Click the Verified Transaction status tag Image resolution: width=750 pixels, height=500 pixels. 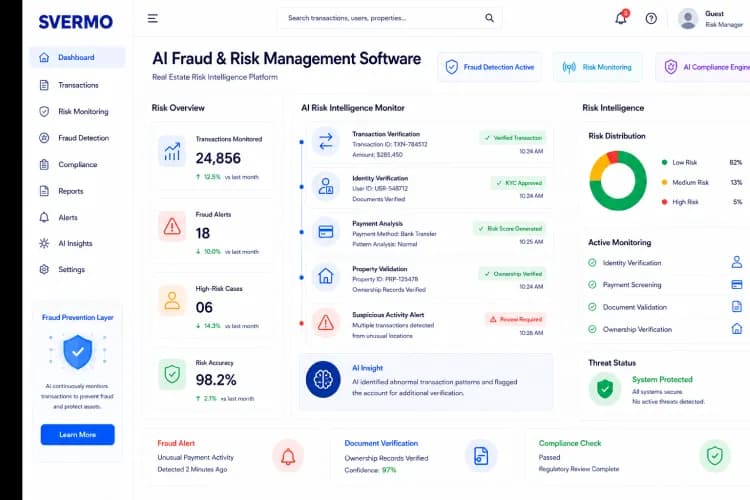coord(512,138)
